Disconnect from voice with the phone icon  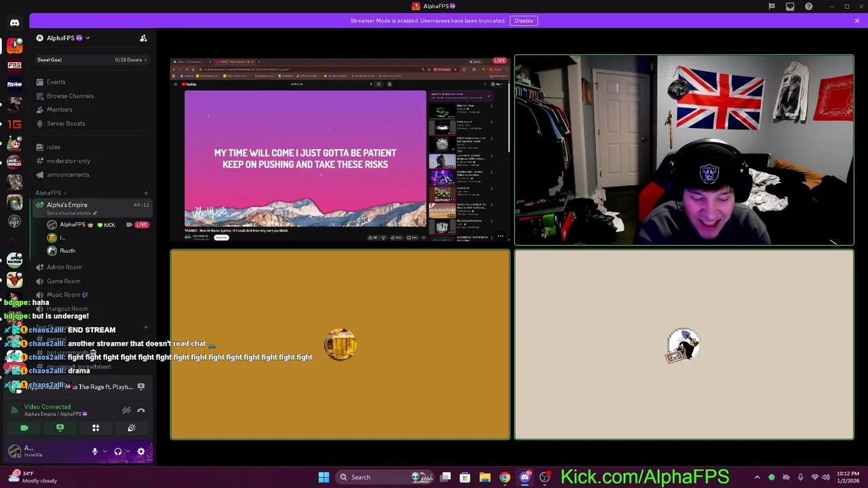coord(141,410)
